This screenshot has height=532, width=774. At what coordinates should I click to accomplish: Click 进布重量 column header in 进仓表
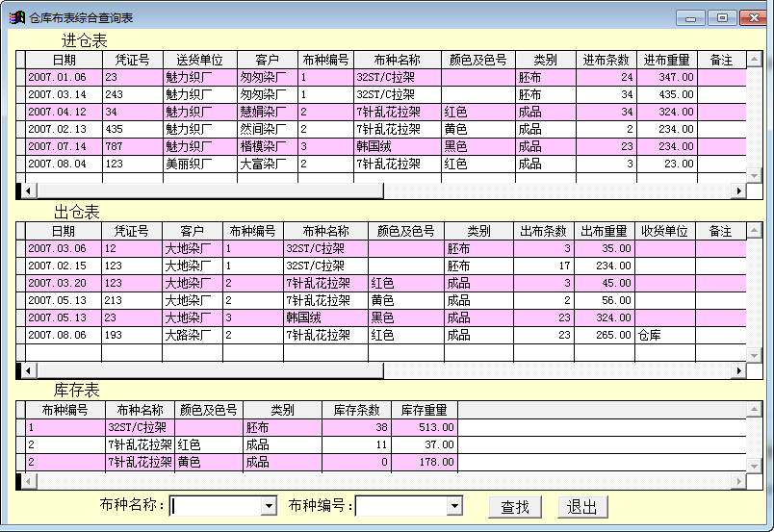666,60
